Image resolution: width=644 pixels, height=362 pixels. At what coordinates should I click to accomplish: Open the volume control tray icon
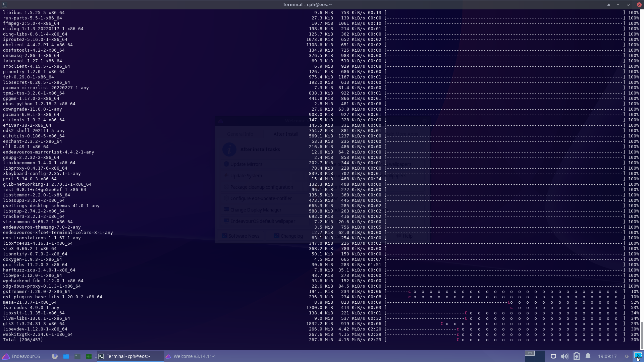tap(565, 356)
